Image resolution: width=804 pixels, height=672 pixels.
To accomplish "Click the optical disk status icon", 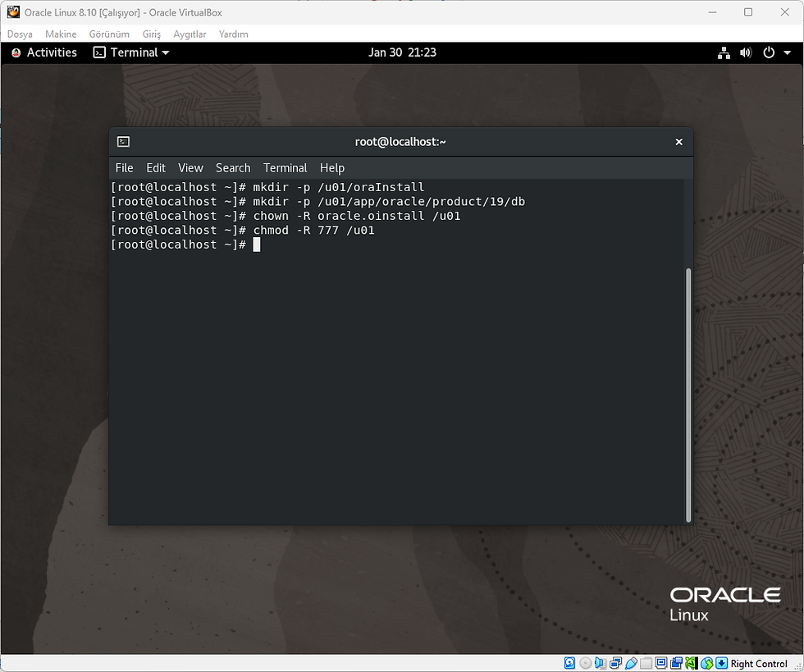I will tap(586, 663).
